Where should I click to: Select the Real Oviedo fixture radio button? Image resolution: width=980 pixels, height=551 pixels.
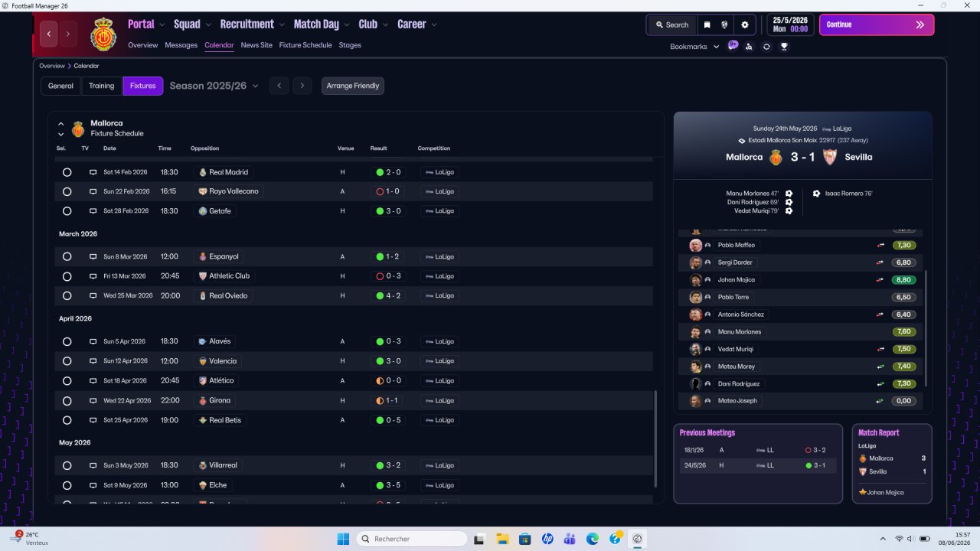tap(67, 295)
